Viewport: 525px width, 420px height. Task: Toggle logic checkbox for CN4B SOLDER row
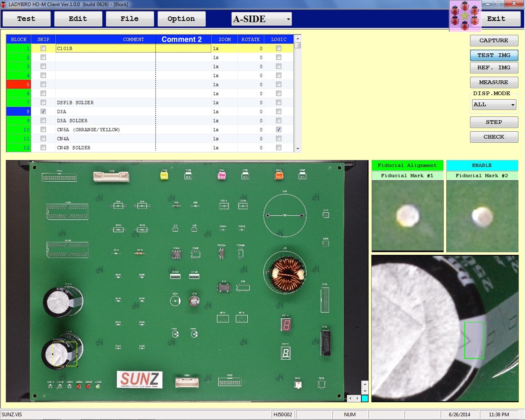point(278,148)
